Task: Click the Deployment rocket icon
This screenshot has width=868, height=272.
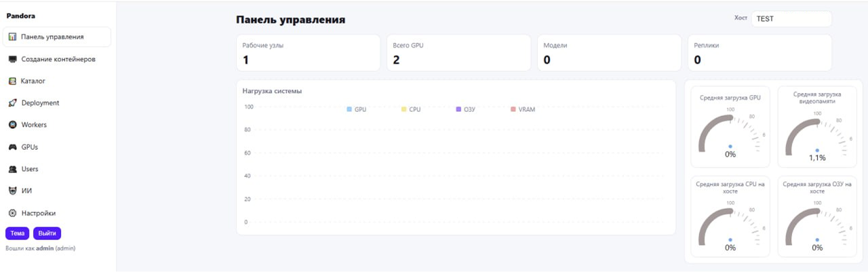Action: tap(12, 103)
